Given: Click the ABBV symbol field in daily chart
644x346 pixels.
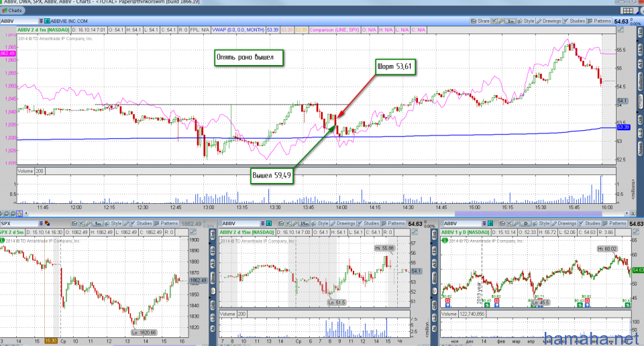Looking at the screenshot, I should pyautogui.click(x=463, y=224).
